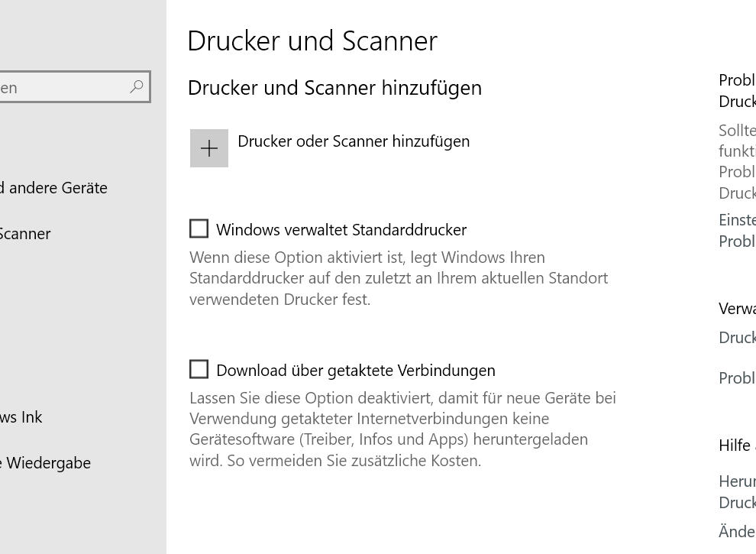Image resolution: width=756 pixels, height=554 pixels.
Task: Open the 'Einste… Probl…' troubleshooting settings link
Action: pyautogui.click(x=738, y=230)
